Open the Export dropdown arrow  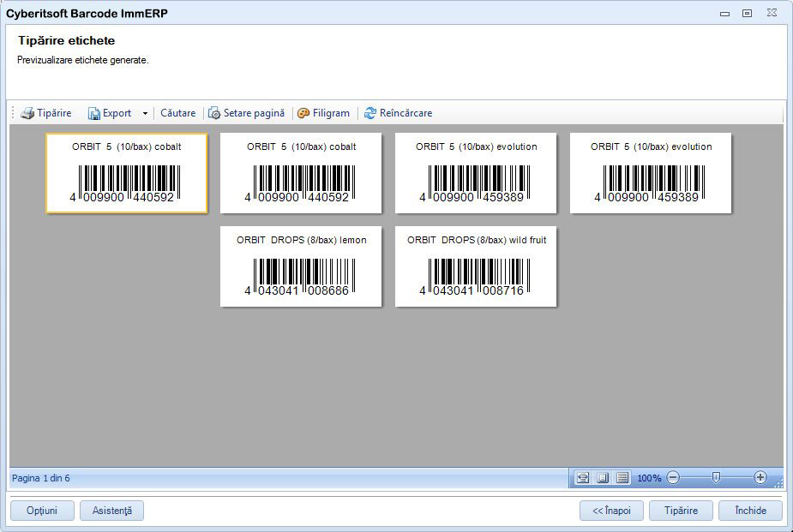coord(145,113)
